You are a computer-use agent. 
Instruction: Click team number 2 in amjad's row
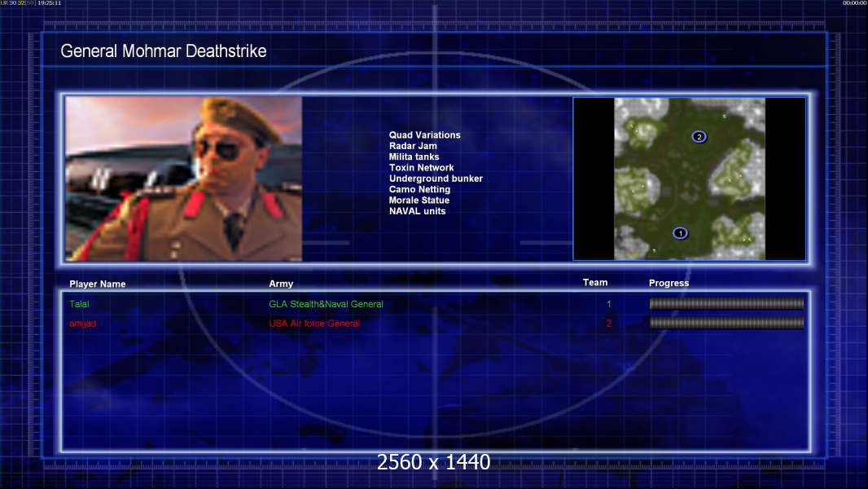(609, 324)
